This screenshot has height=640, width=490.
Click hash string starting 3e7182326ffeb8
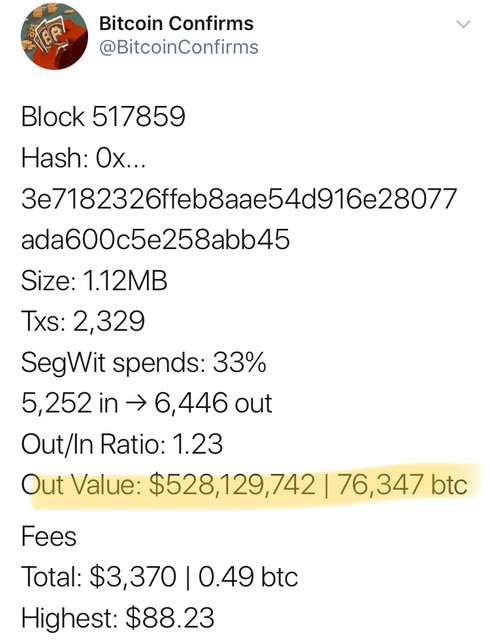[239, 199]
